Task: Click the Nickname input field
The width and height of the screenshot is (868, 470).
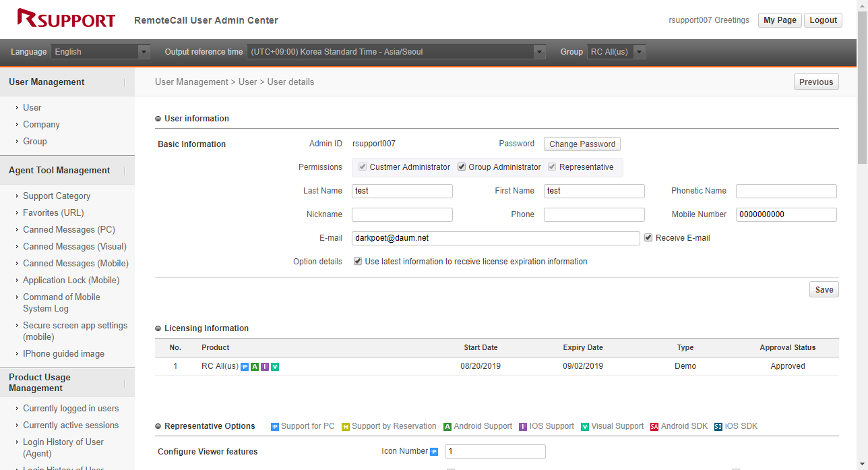Action: click(x=402, y=215)
